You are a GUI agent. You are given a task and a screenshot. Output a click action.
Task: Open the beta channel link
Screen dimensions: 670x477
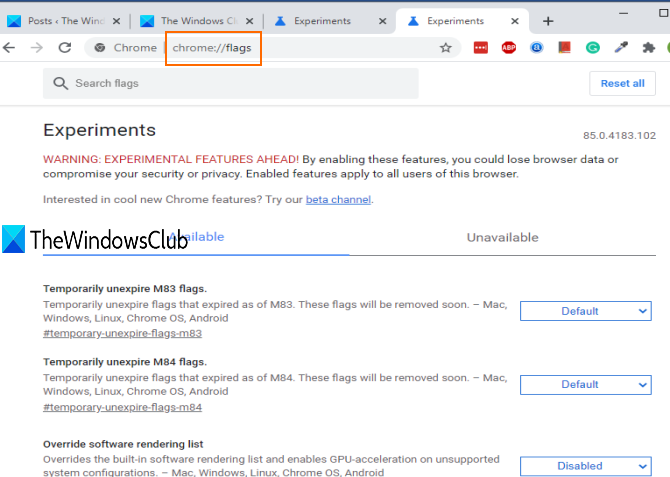coord(338,200)
